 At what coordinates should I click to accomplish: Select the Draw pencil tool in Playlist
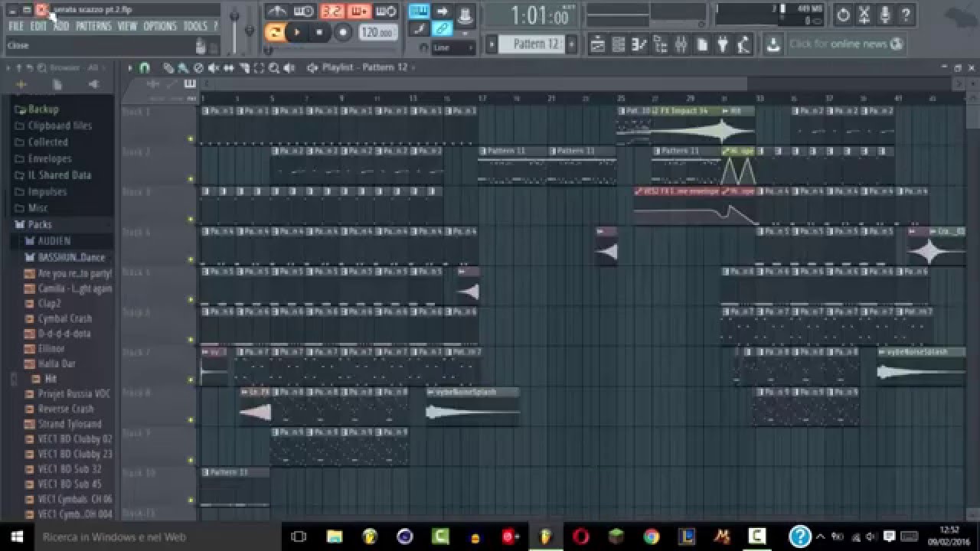click(x=168, y=68)
